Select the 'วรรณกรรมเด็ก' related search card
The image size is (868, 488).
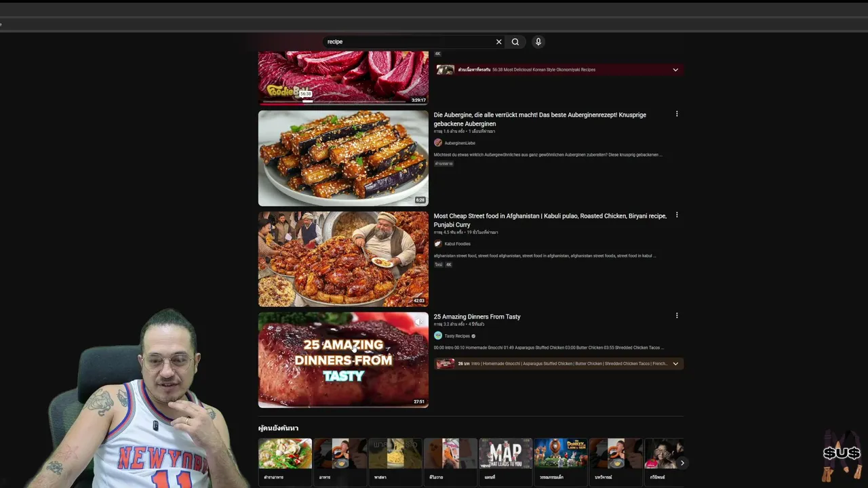(x=561, y=461)
